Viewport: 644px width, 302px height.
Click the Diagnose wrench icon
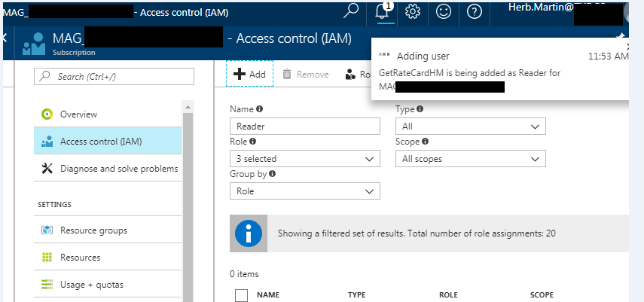point(47,169)
